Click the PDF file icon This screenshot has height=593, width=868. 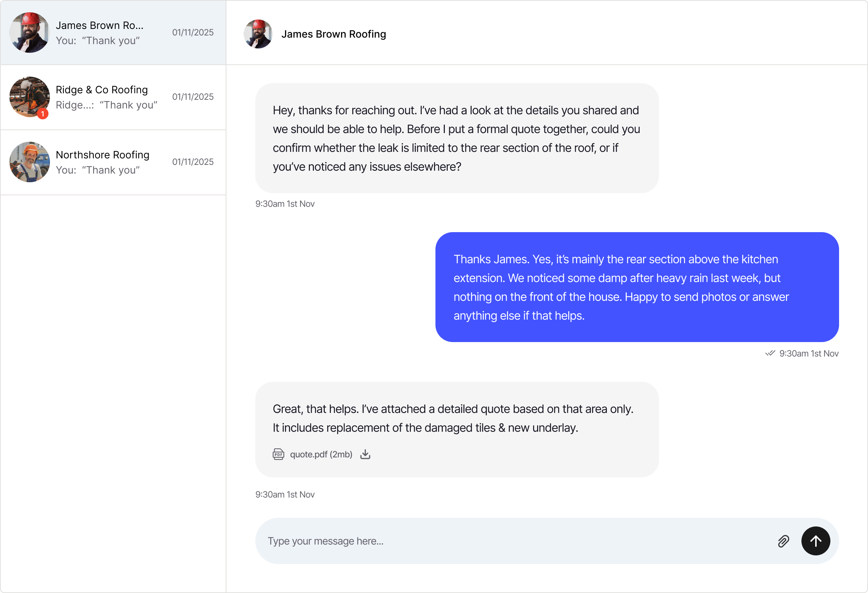278,455
